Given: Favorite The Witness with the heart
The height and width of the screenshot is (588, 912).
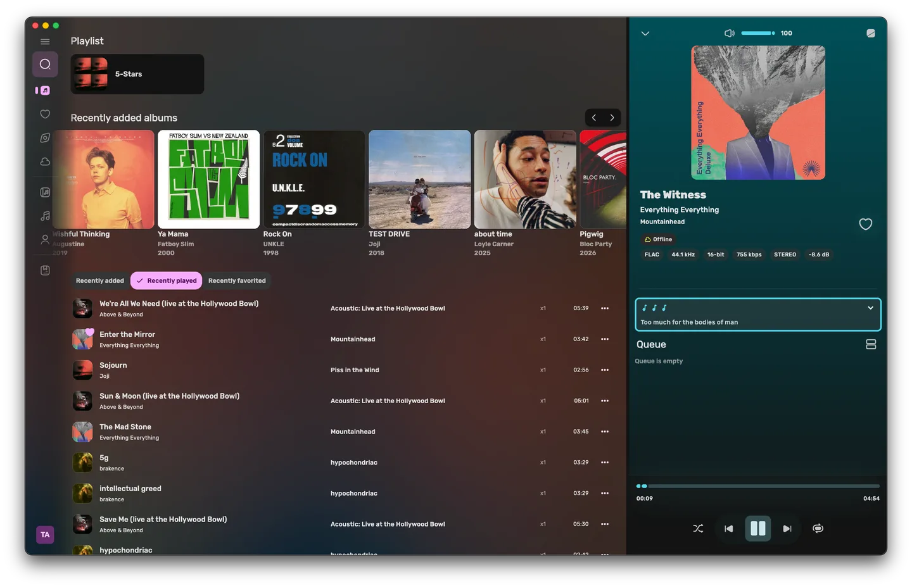Looking at the screenshot, I should tap(865, 224).
